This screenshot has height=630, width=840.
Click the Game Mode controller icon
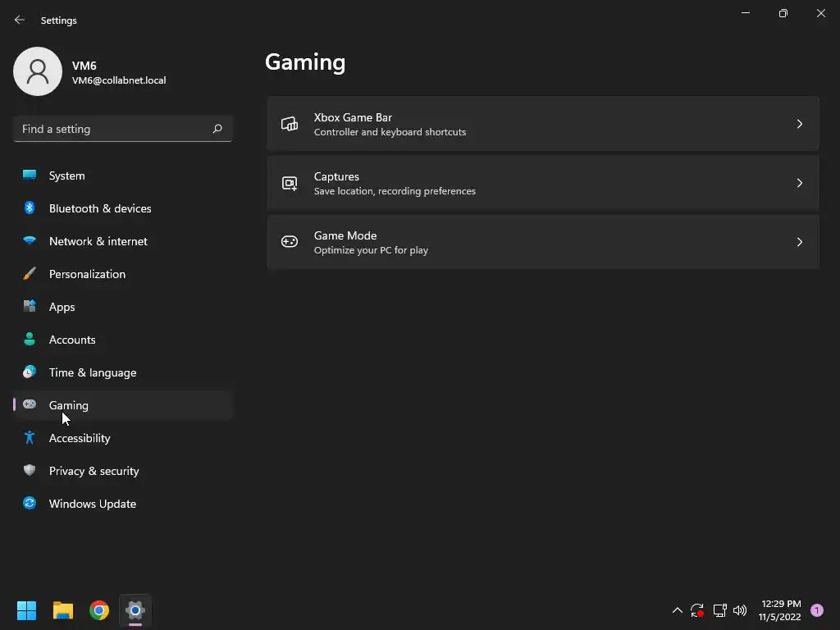pyautogui.click(x=290, y=242)
